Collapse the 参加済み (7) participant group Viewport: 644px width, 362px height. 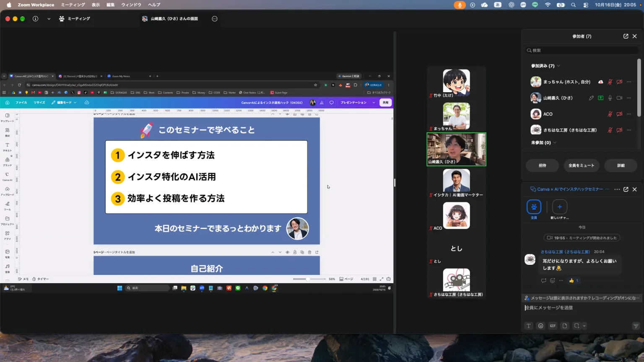(x=558, y=66)
